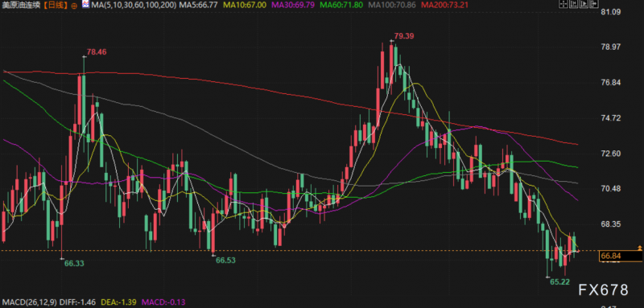Screen dimensions: 644x308
Task: Click the shift-right arrow chart toolbar icon
Action: point(594,4)
